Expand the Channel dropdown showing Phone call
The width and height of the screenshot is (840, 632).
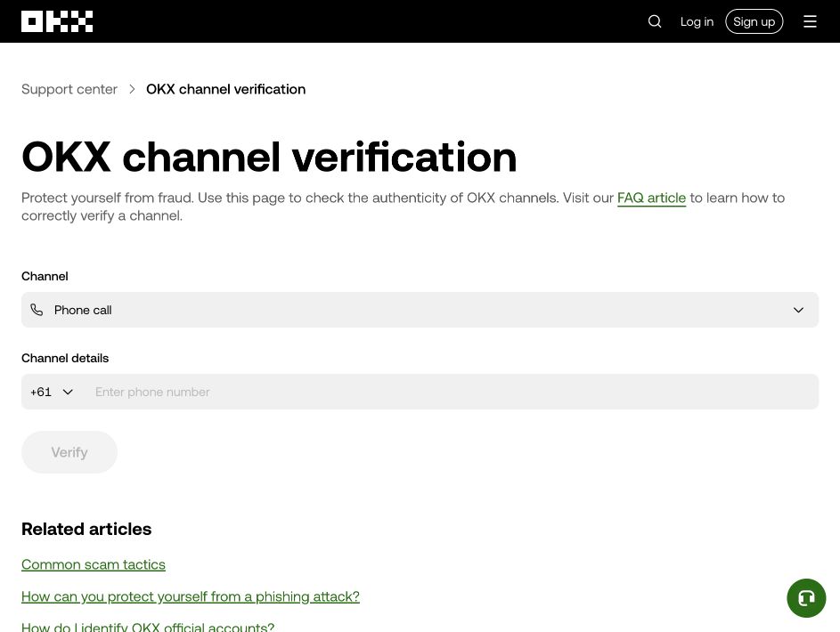(x=420, y=310)
